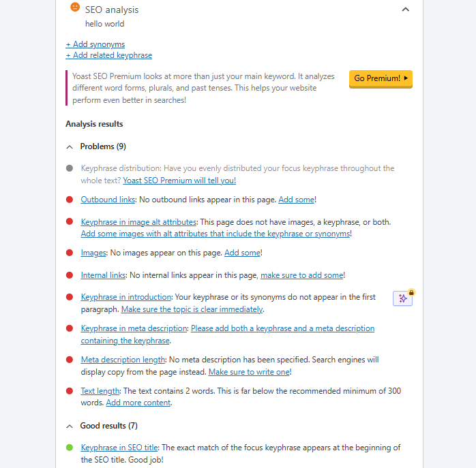Collapse the Good results (7) section

pyautogui.click(x=70, y=426)
